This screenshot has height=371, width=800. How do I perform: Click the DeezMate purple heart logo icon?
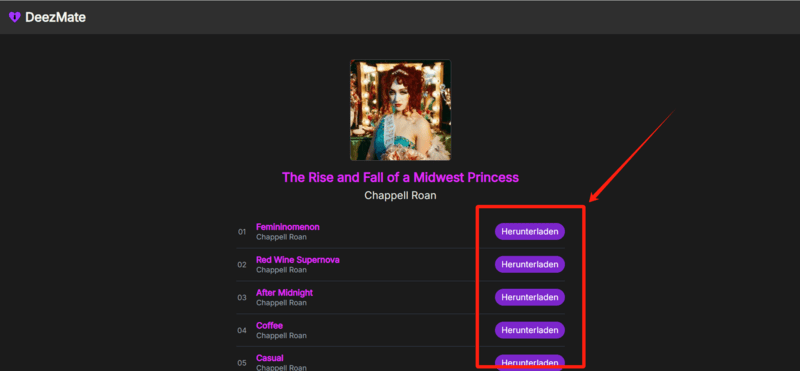point(15,17)
